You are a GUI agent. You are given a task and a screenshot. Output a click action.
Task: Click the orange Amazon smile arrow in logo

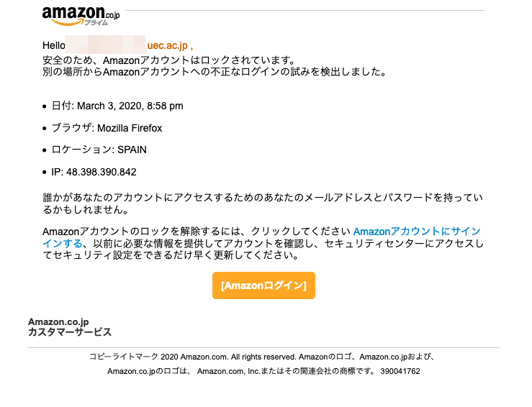[67, 22]
